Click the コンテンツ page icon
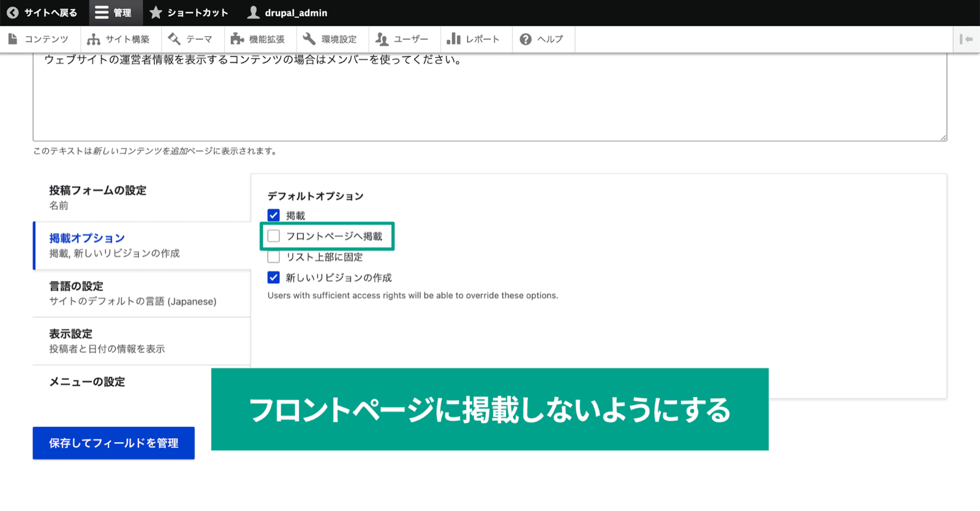This screenshot has width=980, height=511. click(x=13, y=39)
